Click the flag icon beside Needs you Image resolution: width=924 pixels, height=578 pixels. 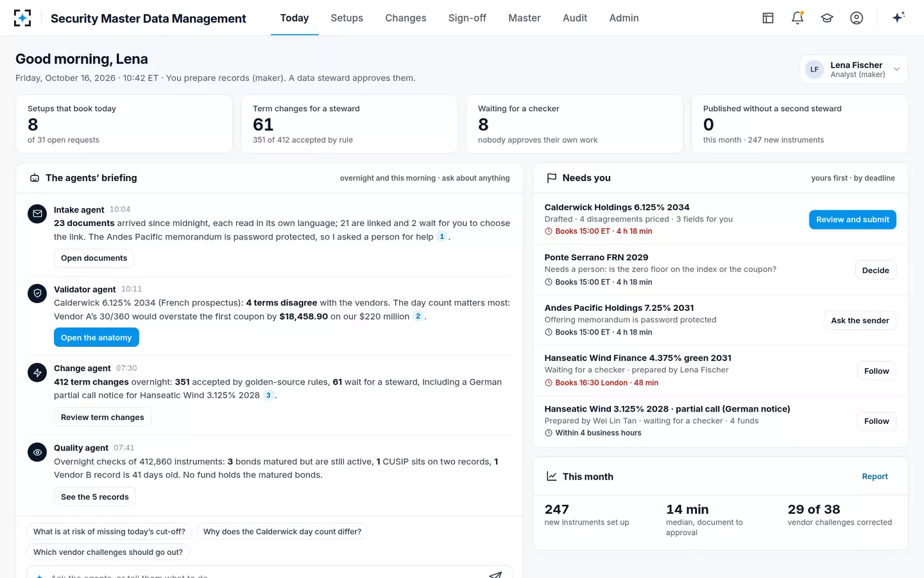click(551, 178)
